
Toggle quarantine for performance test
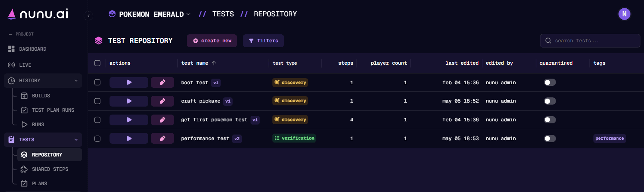pyautogui.click(x=550, y=139)
